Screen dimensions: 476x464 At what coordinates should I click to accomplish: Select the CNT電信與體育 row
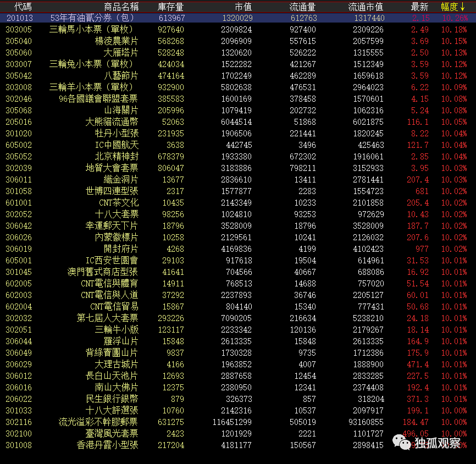tap(238, 283)
